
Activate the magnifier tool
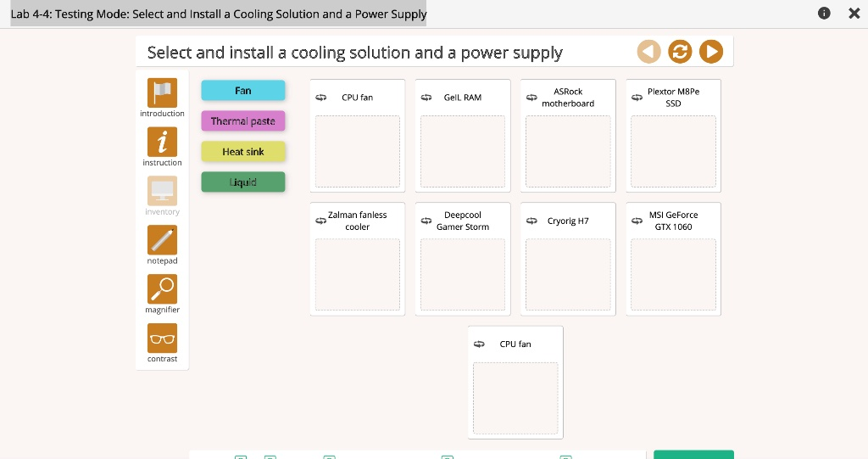point(162,289)
